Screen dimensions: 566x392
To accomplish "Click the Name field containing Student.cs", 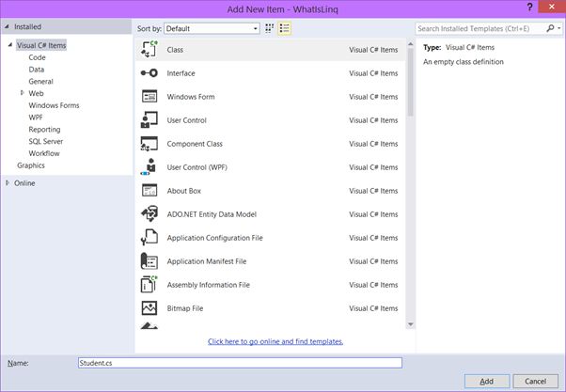I will click(x=240, y=363).
